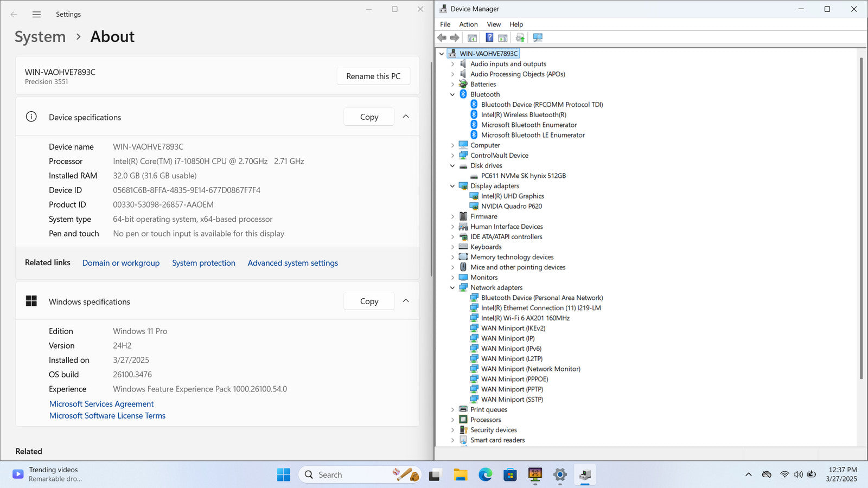Open the blue Help icon in Device Manager toolbar

click(x=489, y=37)
